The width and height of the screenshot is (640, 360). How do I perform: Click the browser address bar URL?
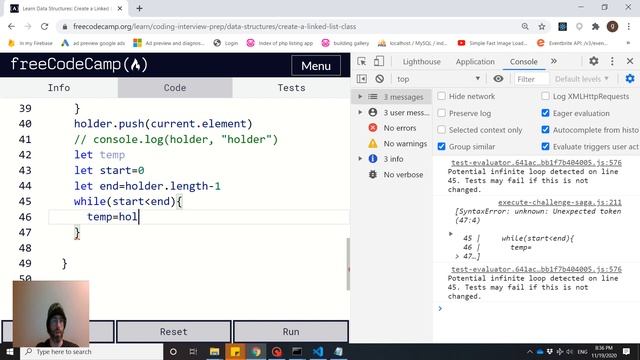coord(214,27)
